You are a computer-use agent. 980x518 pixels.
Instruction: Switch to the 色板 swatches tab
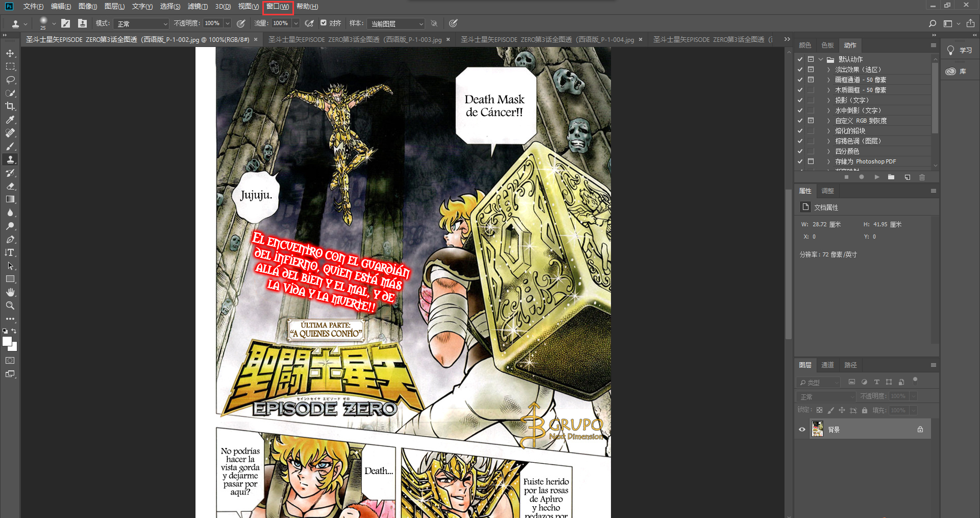point(827,45)
